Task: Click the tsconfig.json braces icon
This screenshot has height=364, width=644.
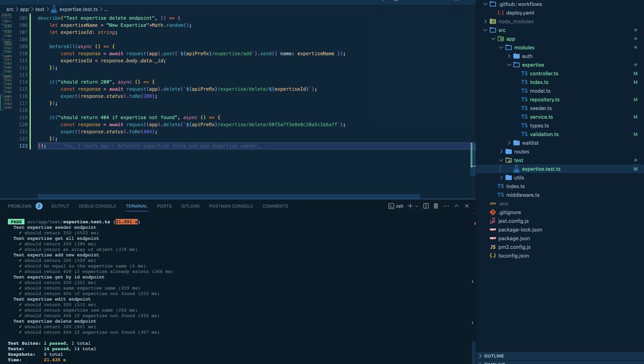Action: 493,256
